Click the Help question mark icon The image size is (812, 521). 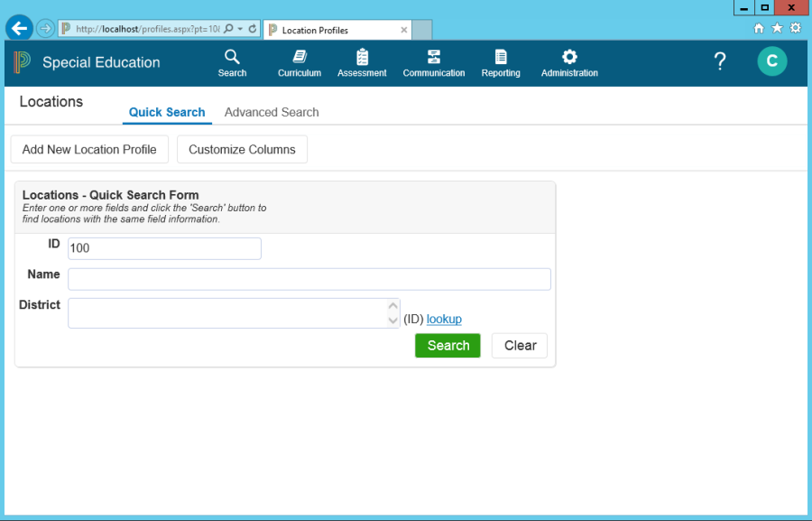tap(720, 61)
